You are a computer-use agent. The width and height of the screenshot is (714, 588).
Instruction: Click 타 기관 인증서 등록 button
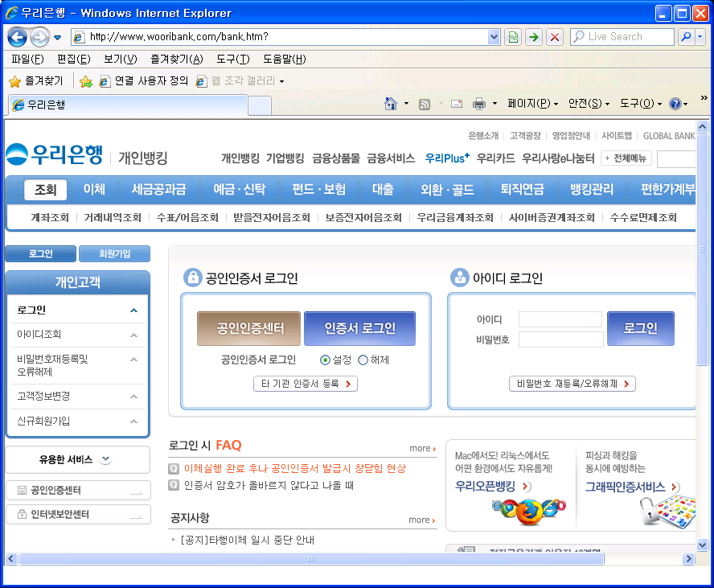click(x=306, y=384)
